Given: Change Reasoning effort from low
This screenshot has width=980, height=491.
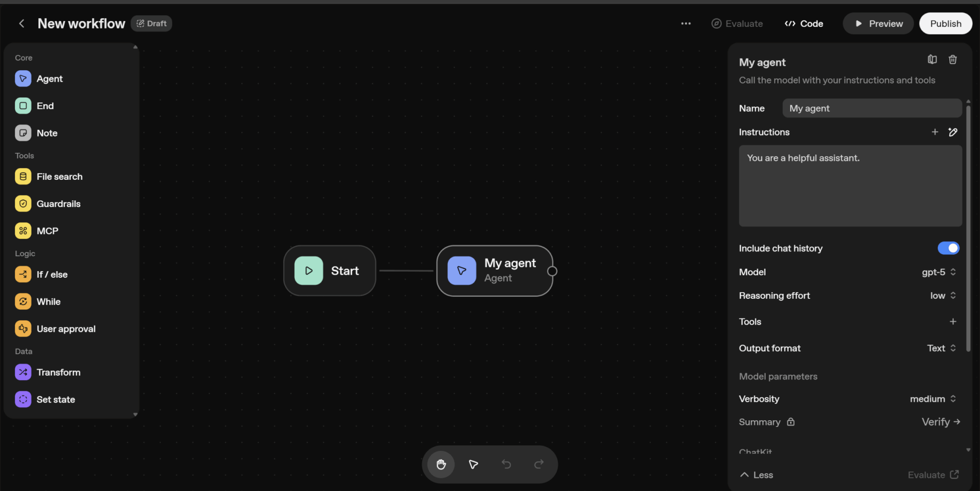Looking at the screenshot, I should point(943,295).
